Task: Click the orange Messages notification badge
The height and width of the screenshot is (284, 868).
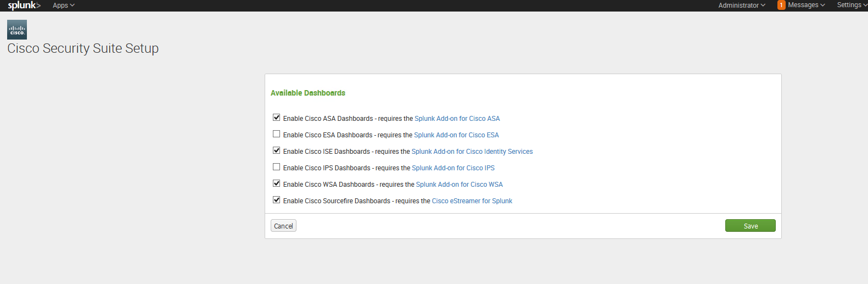Action: point(781,5)
